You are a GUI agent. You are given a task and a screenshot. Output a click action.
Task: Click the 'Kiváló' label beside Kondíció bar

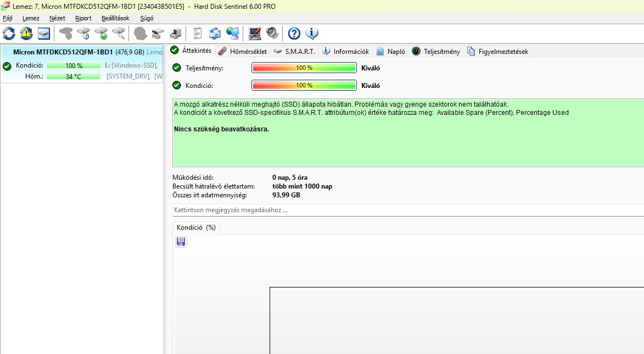click(371, 86)
